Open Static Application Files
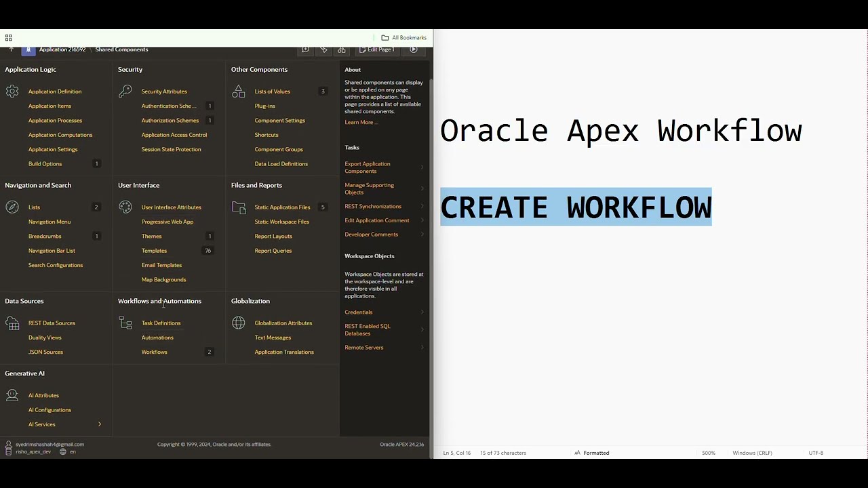Image resolution: width=868 pixels, height=488 pixels. tap(282, 207)
